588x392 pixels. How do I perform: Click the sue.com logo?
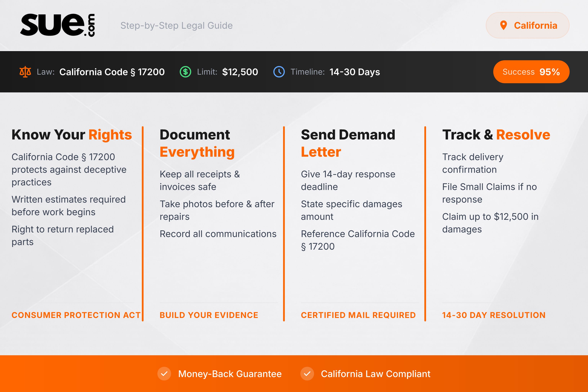[x=59, y=25]
